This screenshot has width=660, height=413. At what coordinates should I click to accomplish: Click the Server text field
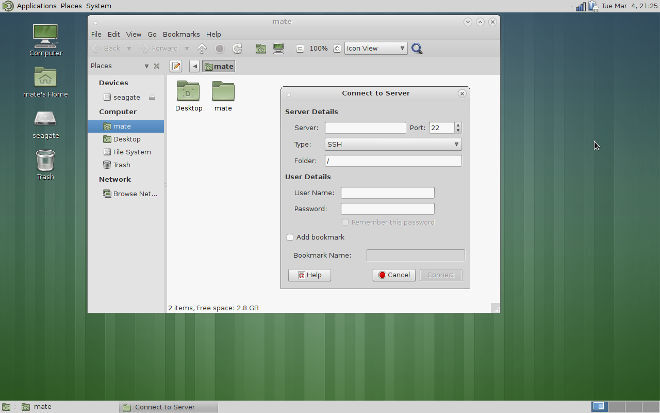click(365, 128)
